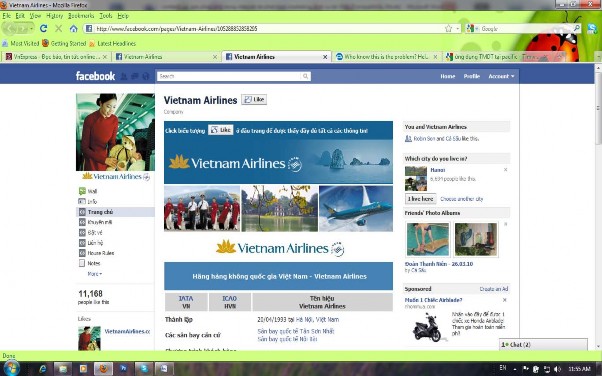Viewport: 602px width, 376px height.
Task: Open the Help menu
Action: 123,16
